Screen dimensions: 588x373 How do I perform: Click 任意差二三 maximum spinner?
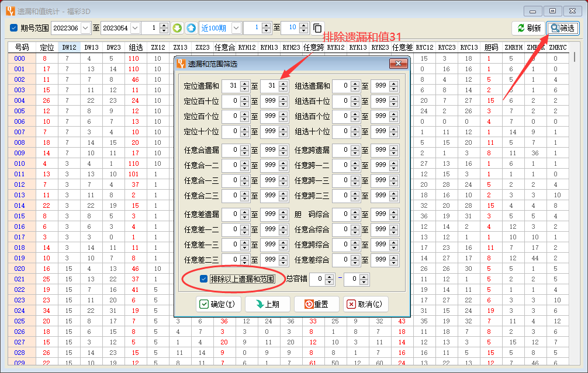click(283, 260)
